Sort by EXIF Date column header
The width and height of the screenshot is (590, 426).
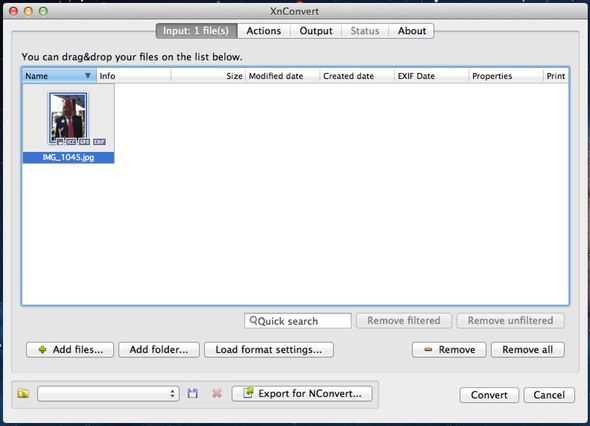coord(432,76)
